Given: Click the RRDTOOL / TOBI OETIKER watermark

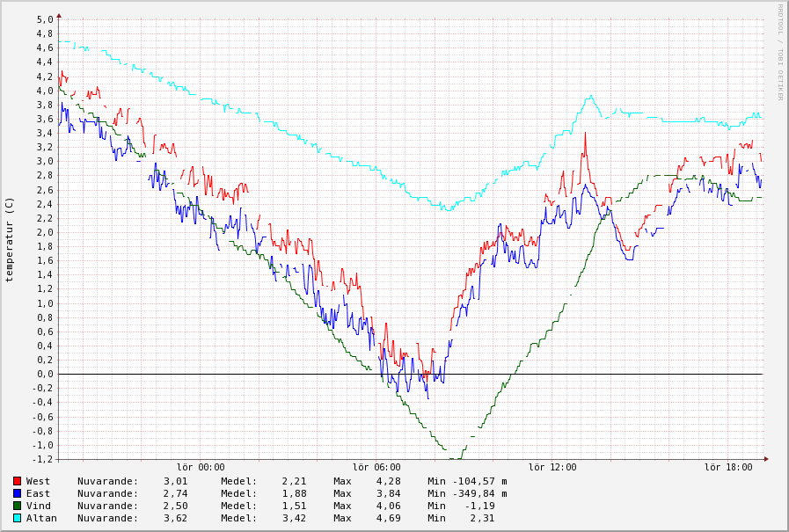Looking at the screenshot, I should pos(779,51).
